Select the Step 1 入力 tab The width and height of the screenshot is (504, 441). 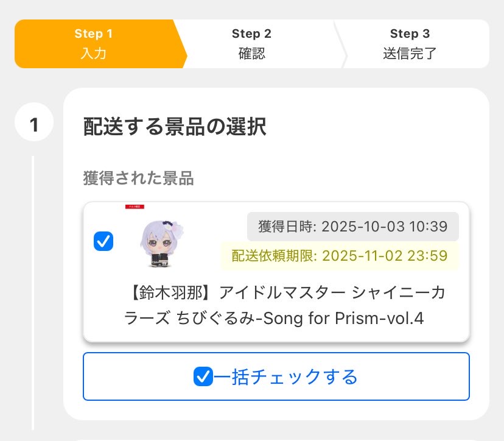coord(94,44)
